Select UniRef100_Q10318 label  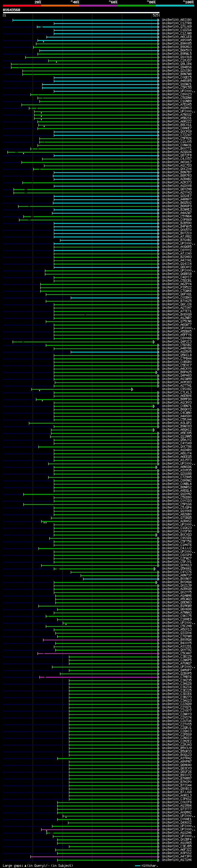(x=177, y=57)
